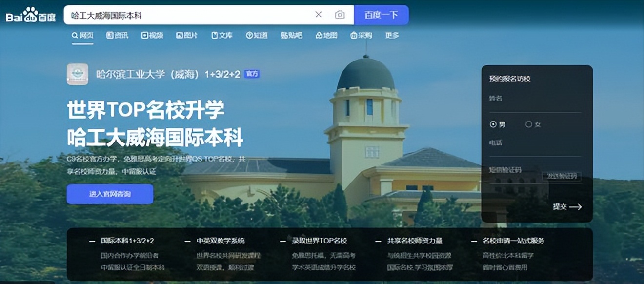Open the 文库 tab
Image resolution: width=644 pixels, height=284 pixels.
pyautogui.click(x=222, y=35)
